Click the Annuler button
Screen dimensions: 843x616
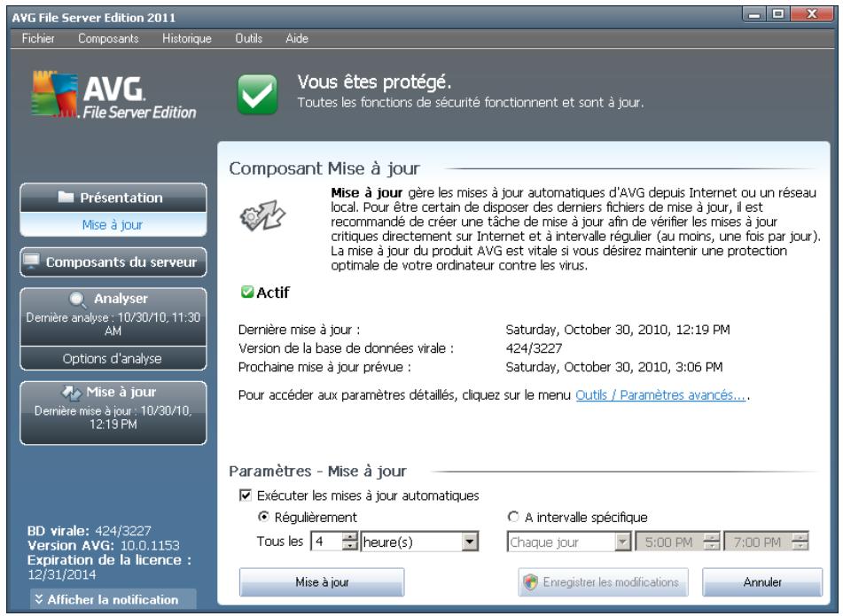point(762,582)
